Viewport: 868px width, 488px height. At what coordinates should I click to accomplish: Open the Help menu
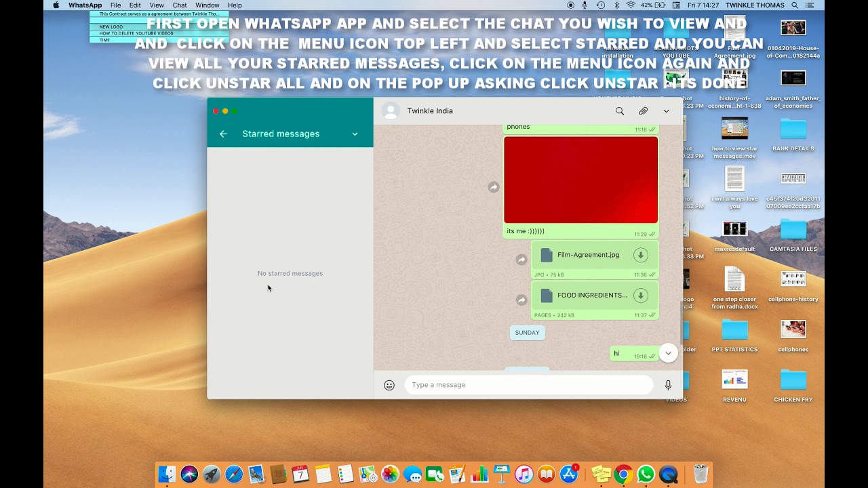(235, 5)
